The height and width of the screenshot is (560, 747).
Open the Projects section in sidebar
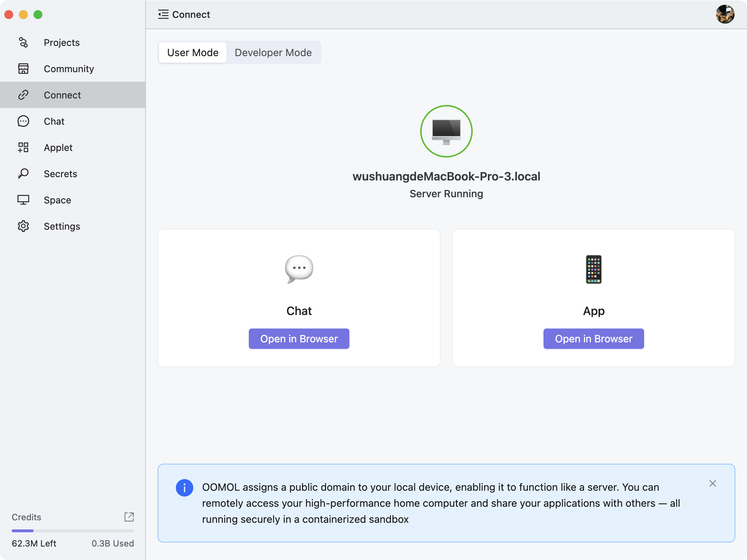[x=61, y=43]
